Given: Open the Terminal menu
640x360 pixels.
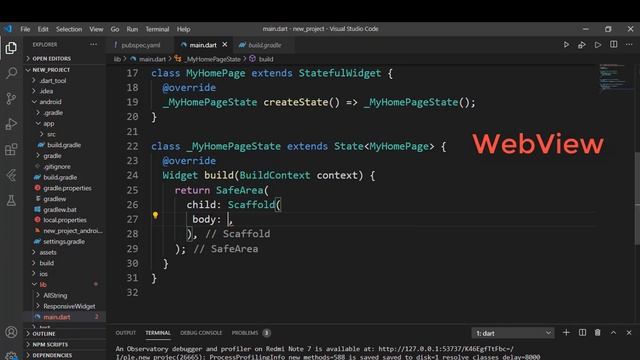Looking at the screenshot, I should (x=157, y=29).
